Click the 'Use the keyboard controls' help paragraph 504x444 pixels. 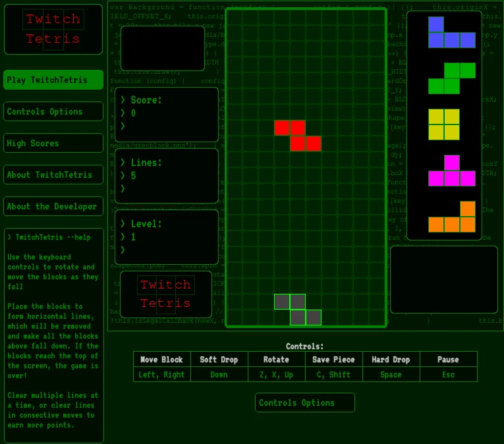(x=53, y=271)
